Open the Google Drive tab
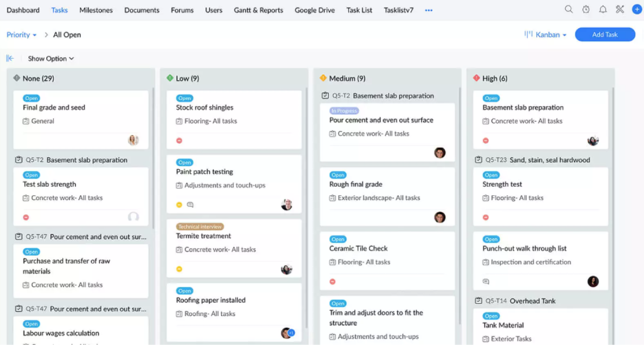 [x=314, y=10]
